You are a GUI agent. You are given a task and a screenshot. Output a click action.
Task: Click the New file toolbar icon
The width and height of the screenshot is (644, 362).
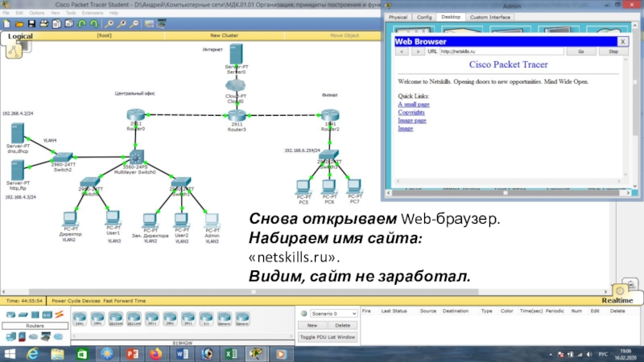click(x=7, y=24)
